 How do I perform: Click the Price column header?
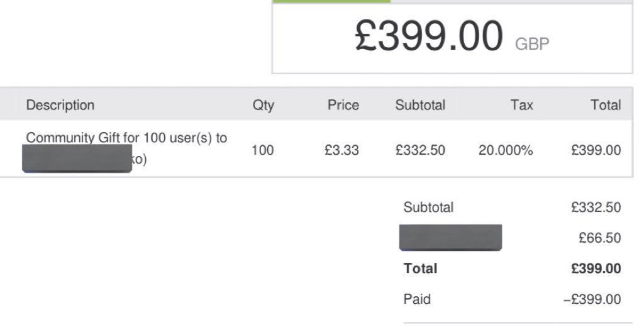pyautogui.click(x=343, y=105)
